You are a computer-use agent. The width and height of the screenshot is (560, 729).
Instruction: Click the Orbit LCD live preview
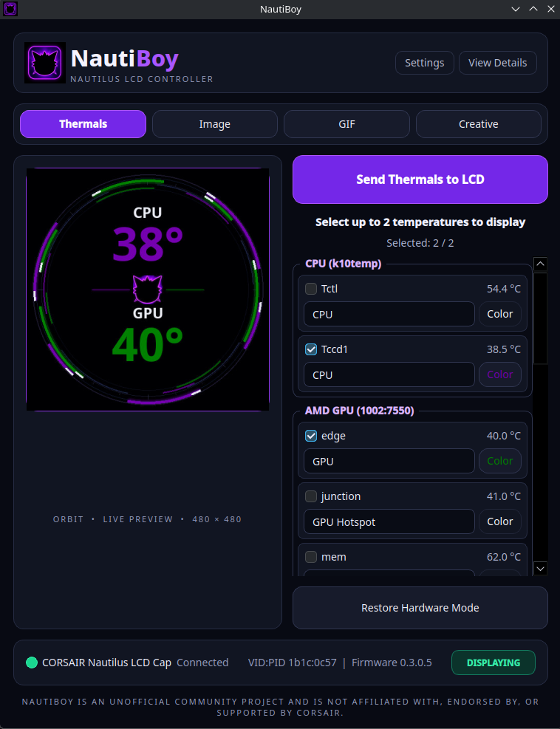[x=148, y=290]
